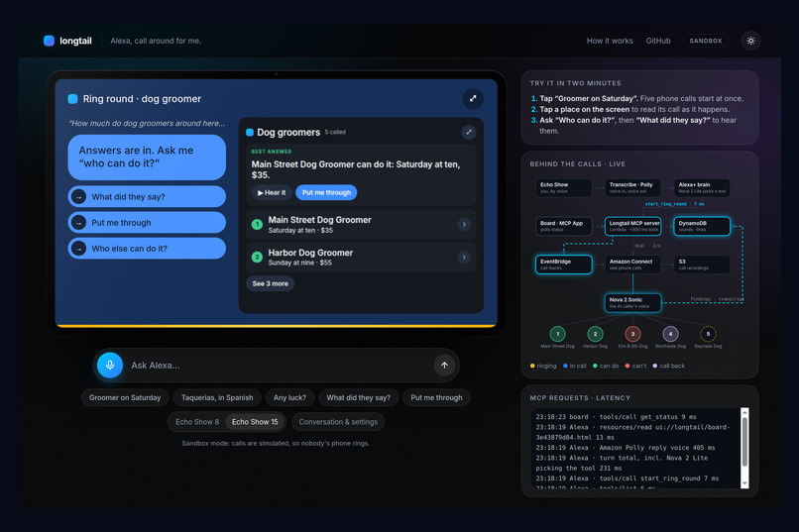The image size is (799, 532).
Task: Click call circle 3 Elm & 5th Dog
Action: coord(632,334)
